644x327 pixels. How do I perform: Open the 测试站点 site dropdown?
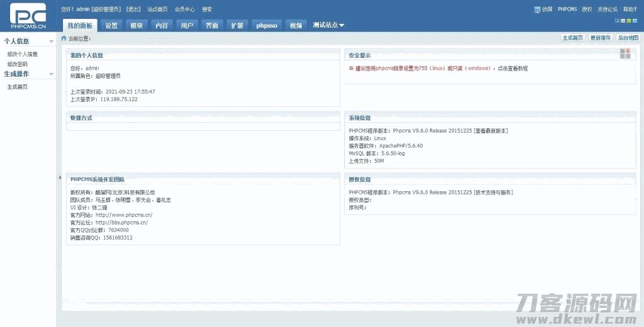tap(328, 25)
